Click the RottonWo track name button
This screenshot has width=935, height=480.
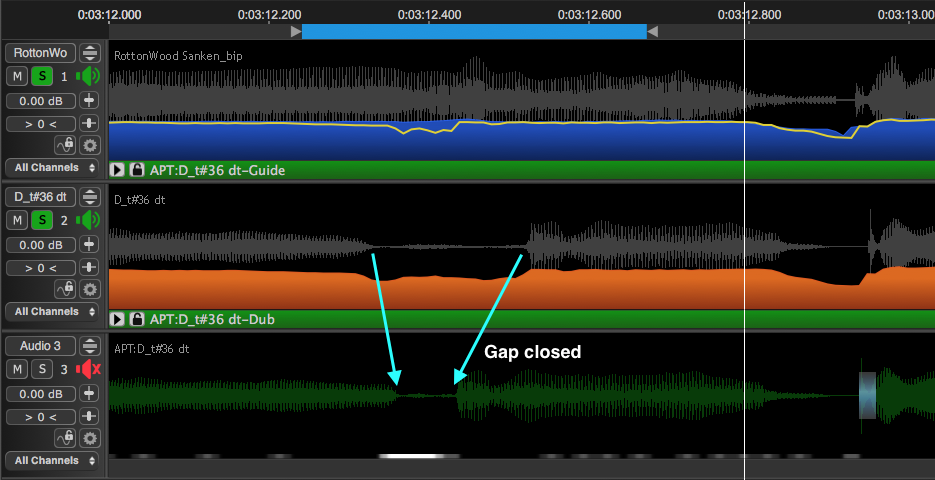[40, 53]
